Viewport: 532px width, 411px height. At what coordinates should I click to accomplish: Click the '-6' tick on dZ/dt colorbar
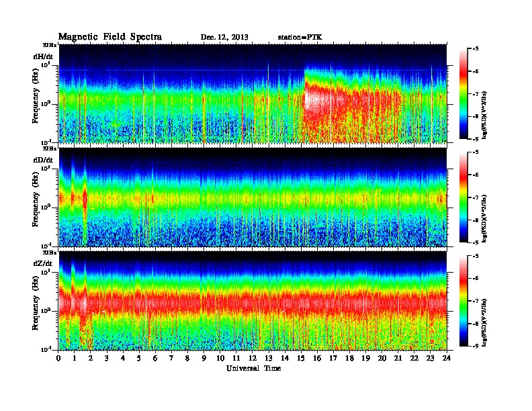[x=476, y=279]
